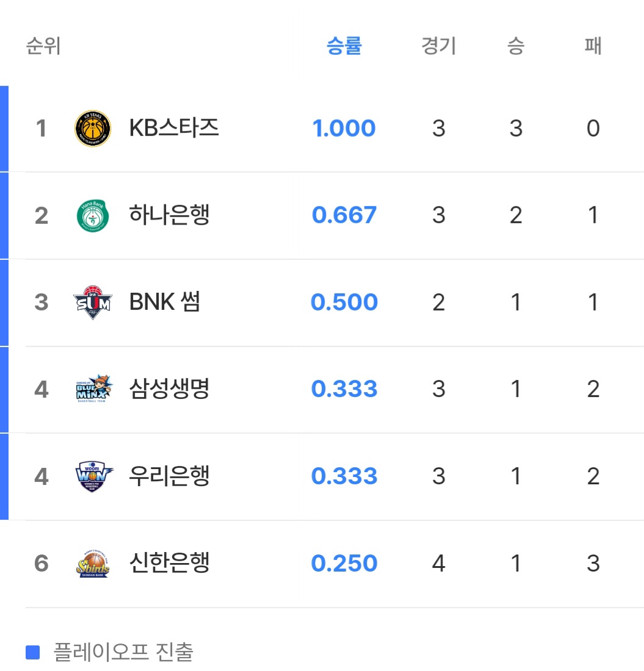Image resolution: width=644 pixels, height=671 pixels.
Task: Sort by the 승률 column header
Action: coord(344,46)
